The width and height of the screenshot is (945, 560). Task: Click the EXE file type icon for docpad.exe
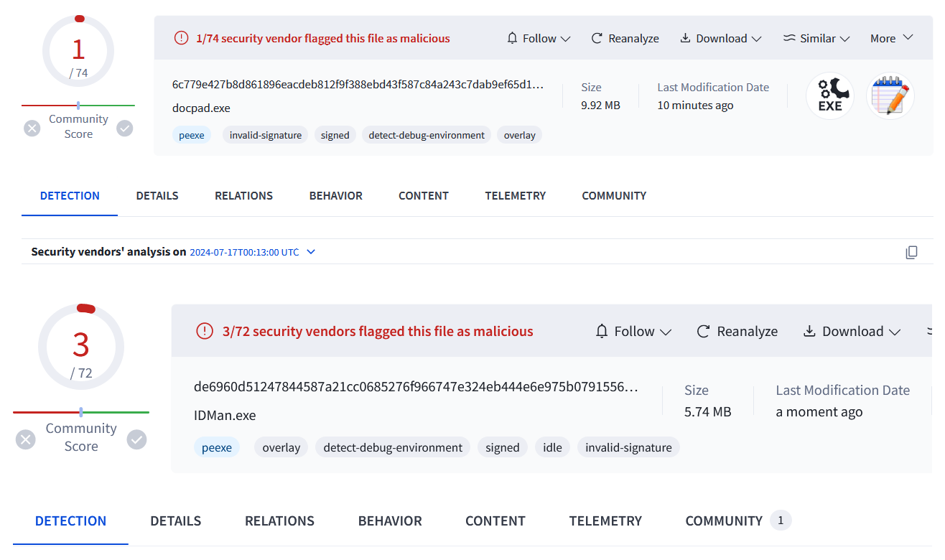coord(830,96)
